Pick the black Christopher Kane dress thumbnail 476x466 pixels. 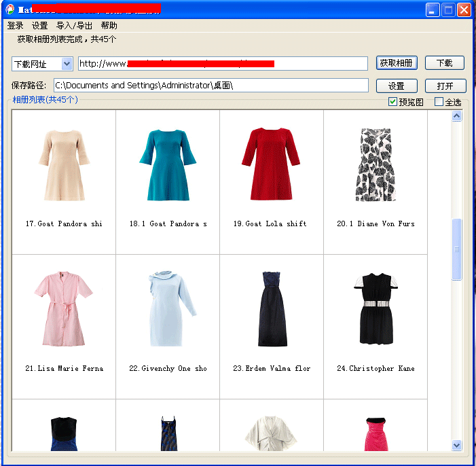[x=376, y=310]
